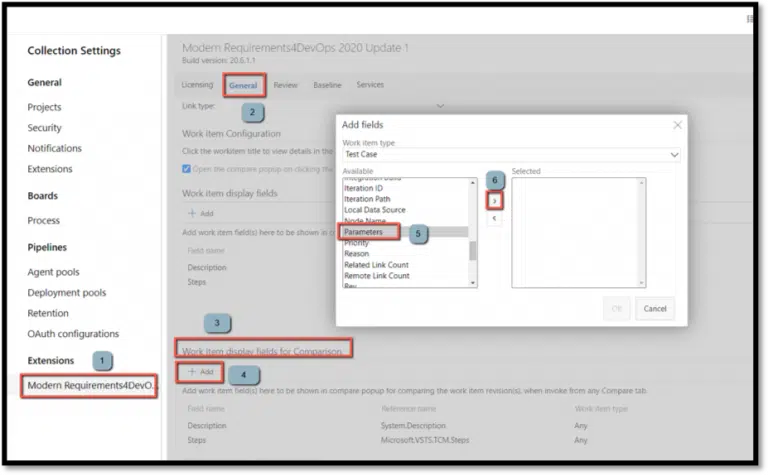
Task: Open the Work item type dropdown
Action: [x=510, y=155]
